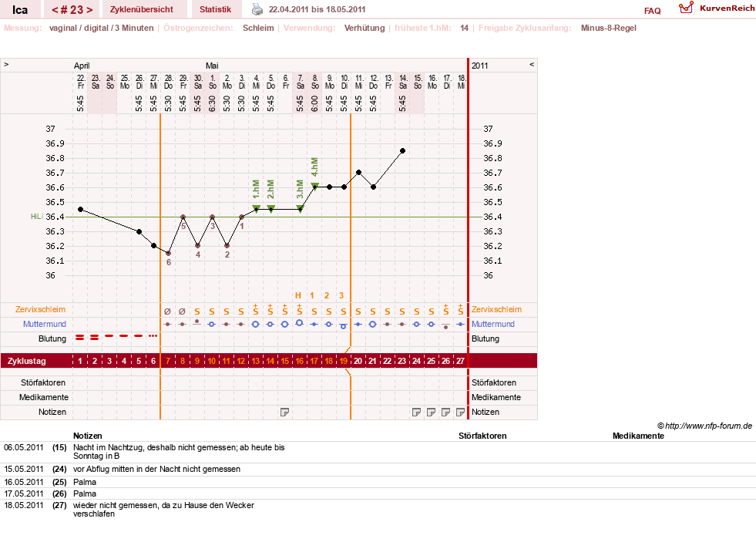Open the note icon on cycle day 26
Viewport: 756px width, 549px height.
tap(446, 412)
